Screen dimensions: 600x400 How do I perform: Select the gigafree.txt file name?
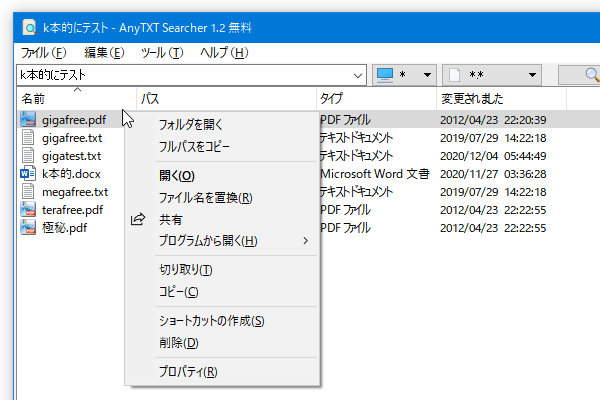[72, 138]
